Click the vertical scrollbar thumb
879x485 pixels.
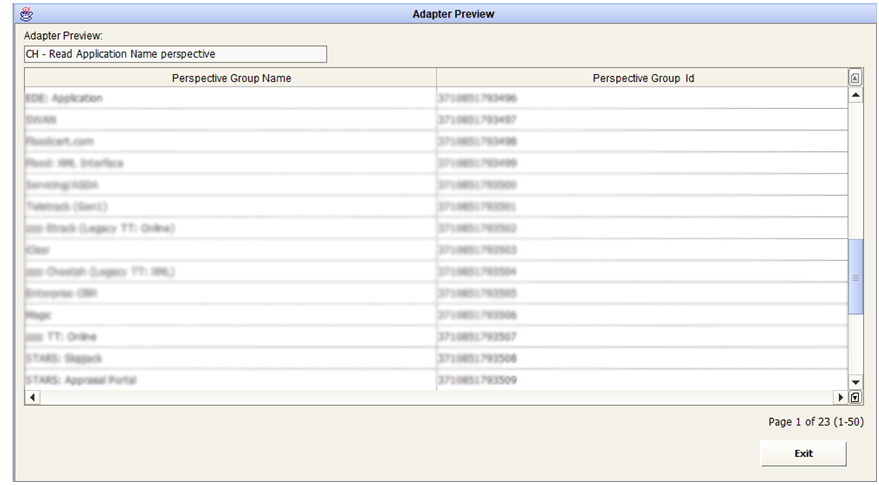pos(855,277)
